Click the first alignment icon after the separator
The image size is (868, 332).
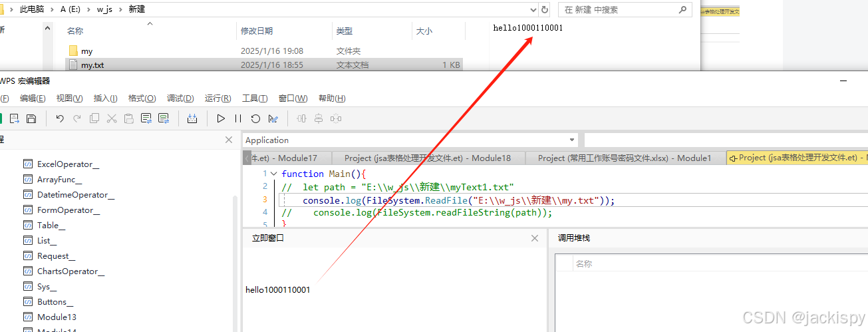point(301,118)
